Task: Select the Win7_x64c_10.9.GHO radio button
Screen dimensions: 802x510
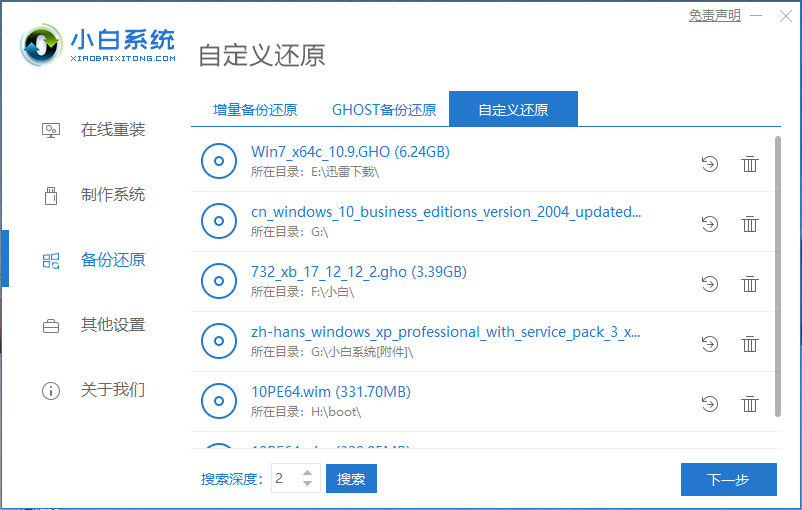Action: coord(219,161)
